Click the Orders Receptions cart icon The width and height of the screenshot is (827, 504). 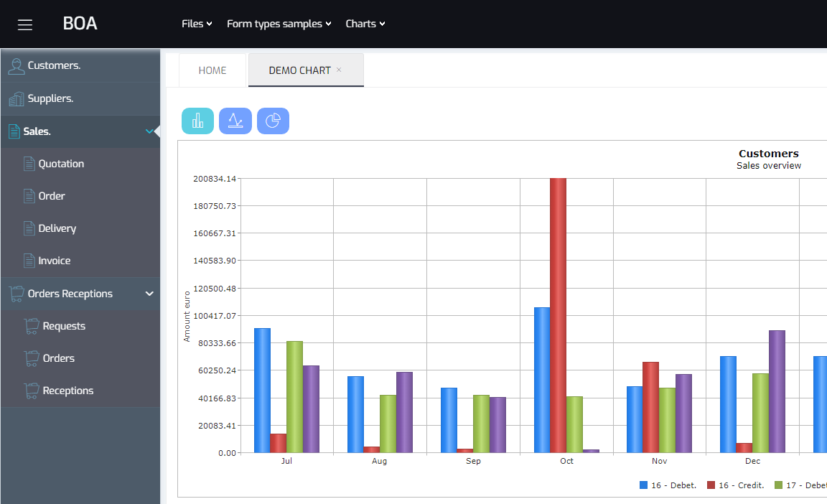[x=17, y=294]
